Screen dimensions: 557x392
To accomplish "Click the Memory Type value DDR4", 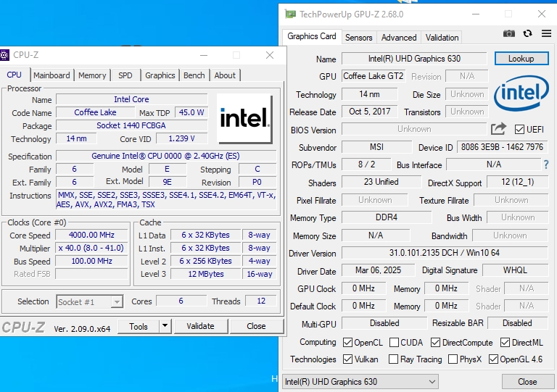I will point(387,217).
